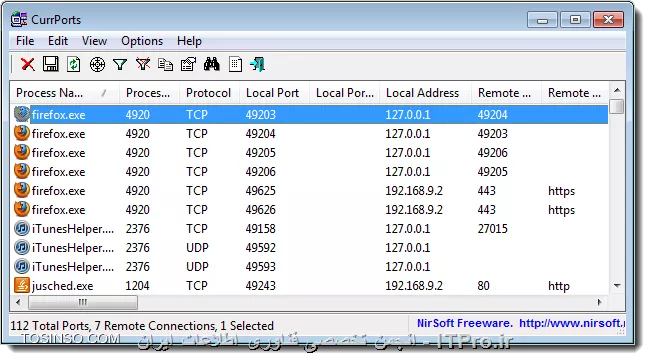
Task: Sort by the first Remote column header
Action: click(x=506, y=93)
